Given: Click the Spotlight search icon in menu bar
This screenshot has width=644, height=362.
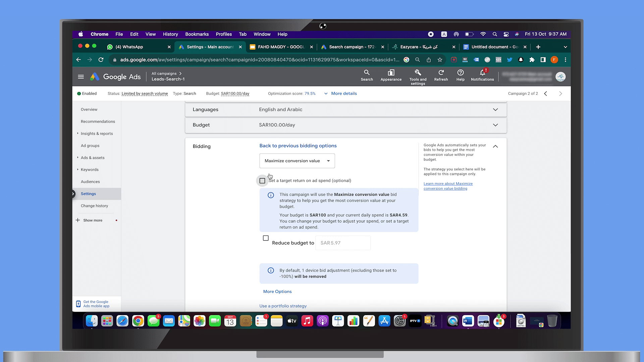Looking at the screenshot, I should click(495, 34).
